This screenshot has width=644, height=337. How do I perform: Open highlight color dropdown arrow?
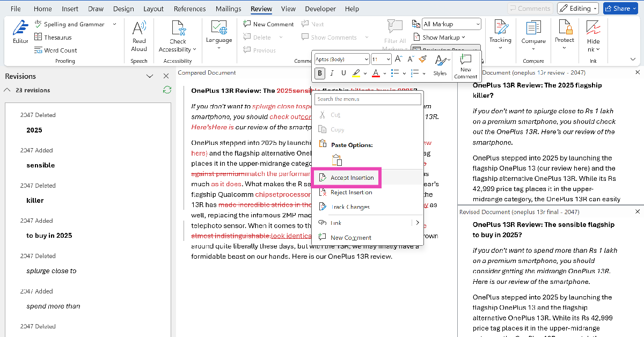pos(365,74)
